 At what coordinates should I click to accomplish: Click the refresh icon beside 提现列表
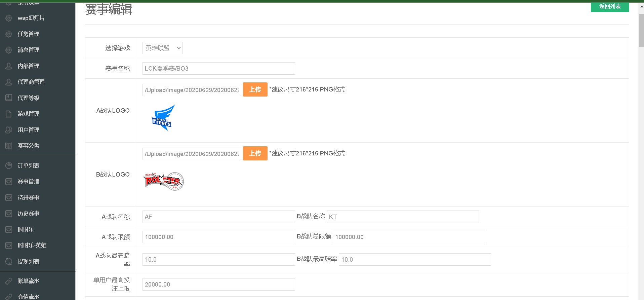[x=9, y=261]
